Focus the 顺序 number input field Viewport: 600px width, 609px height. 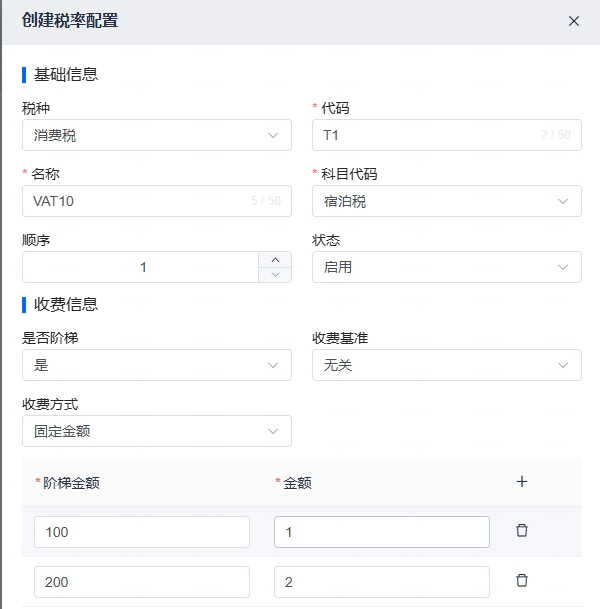141,267
